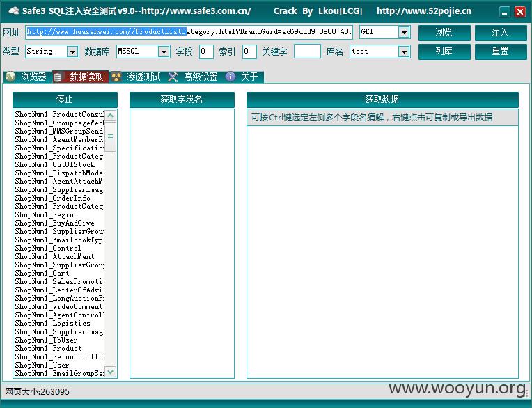Click the 网页大小:263095 status text
This screenshot has height=408, width=532.
[x=37, y=392]
